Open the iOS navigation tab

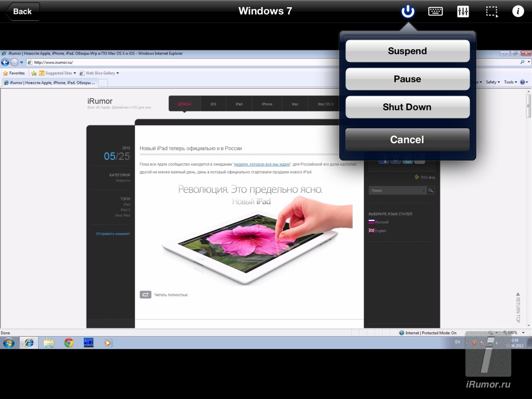coord(214,104)
